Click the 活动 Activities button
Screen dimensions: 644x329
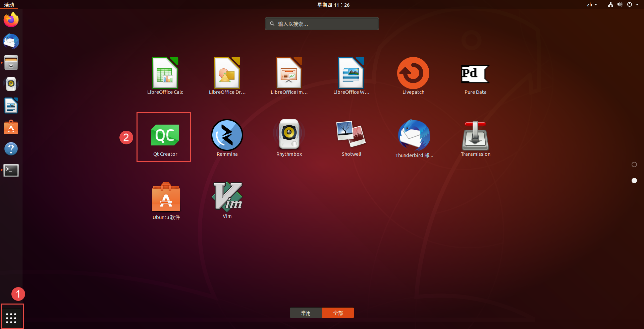click(x=9, y=5)
